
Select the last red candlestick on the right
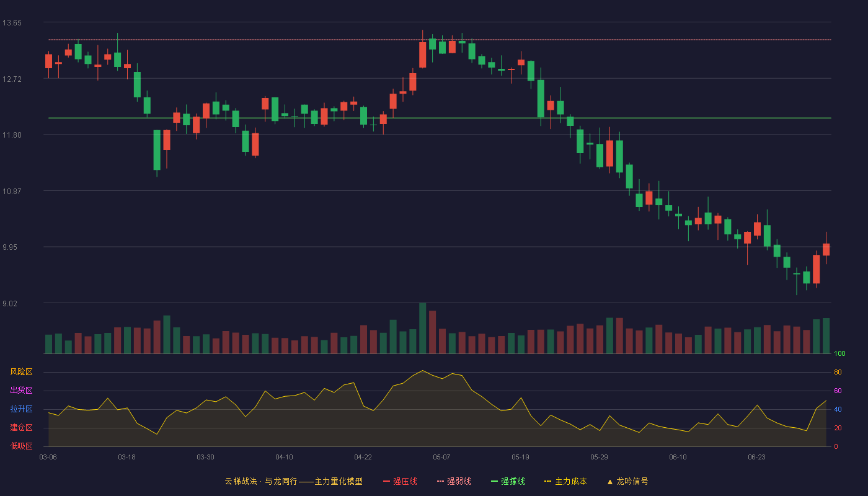pos(826,249)
